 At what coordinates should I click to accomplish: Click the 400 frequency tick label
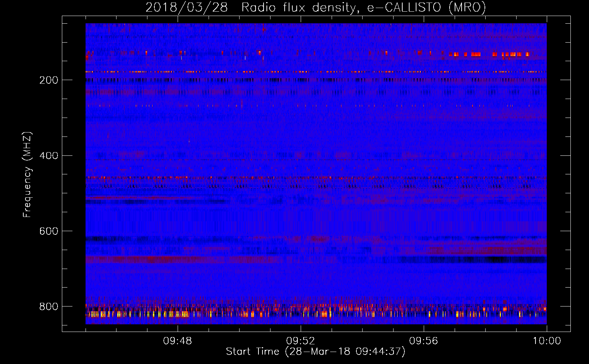[x=49, y=156]
